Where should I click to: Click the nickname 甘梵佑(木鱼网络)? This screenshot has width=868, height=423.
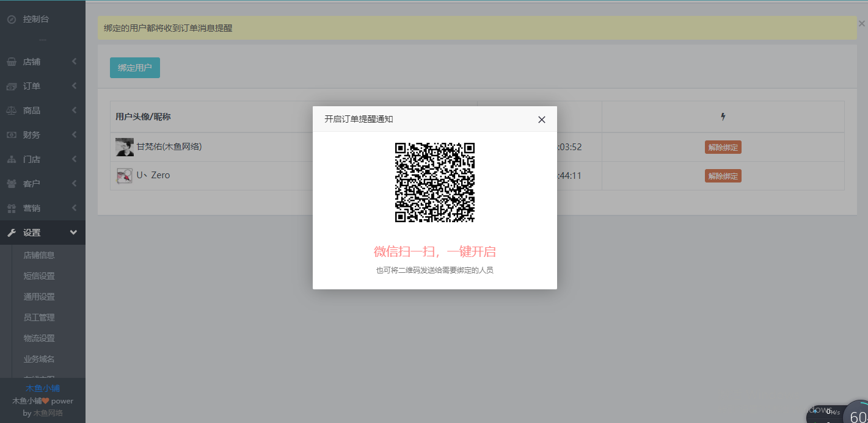[169, 146]
